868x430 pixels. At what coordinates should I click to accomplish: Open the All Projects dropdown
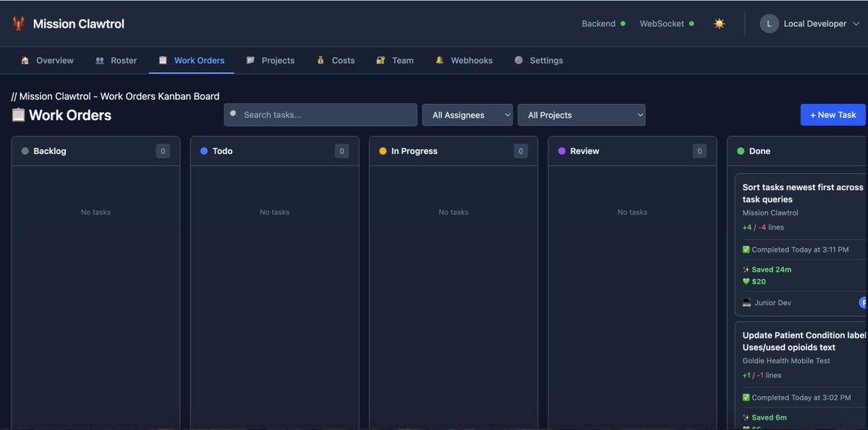click(582, 115)
